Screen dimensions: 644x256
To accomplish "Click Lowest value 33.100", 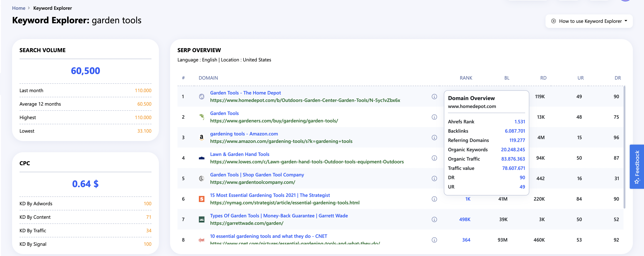I will [144, 131].
